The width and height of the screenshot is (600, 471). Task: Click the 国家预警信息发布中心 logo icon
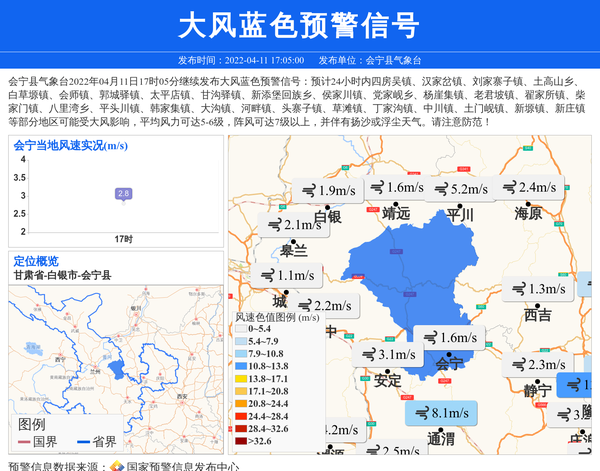(x=117, y=466)
